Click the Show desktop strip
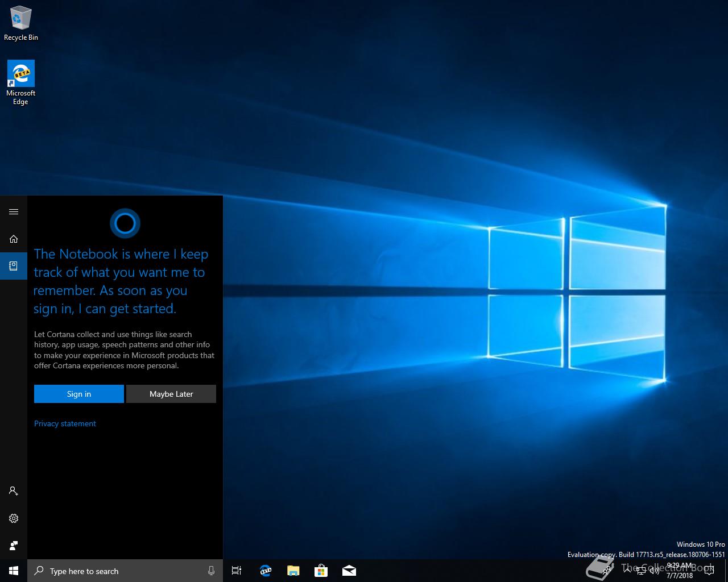The width and height of the screenshot is (728, 582). 726,571
